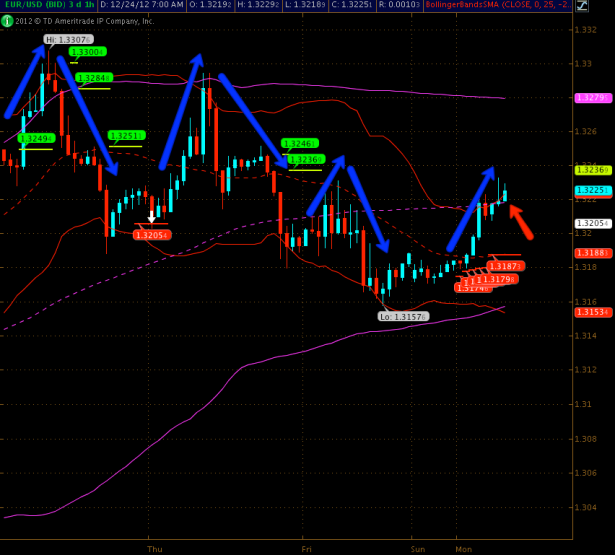The height and width of the screenshot is (555, 615).
Task: Click the red 1.3205 price bubble on chart
Action: point(151,235)
